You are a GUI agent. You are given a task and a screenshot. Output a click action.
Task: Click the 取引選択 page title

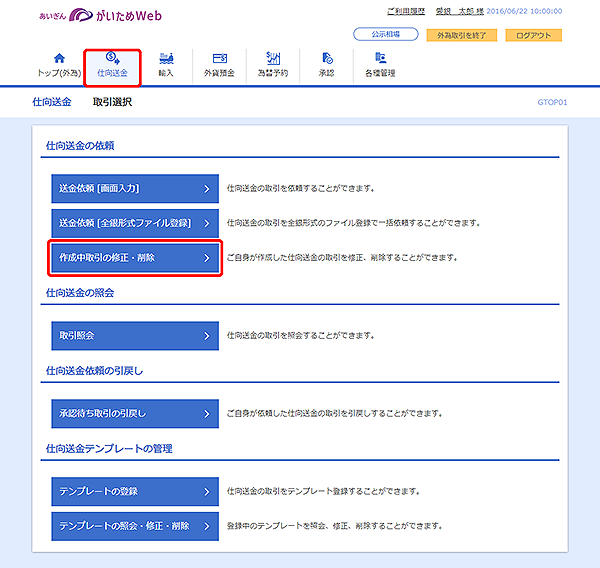tap(112, 102)
